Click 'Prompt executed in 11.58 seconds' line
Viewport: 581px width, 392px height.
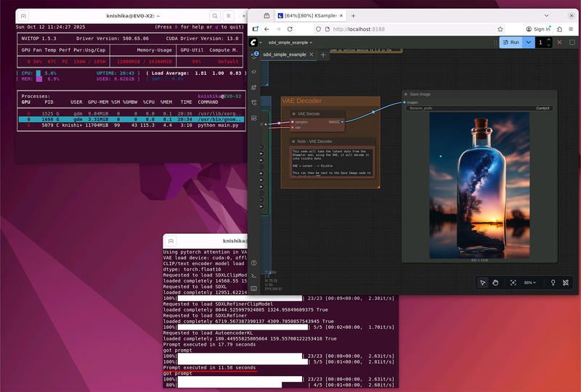click(x=209, y=367)
